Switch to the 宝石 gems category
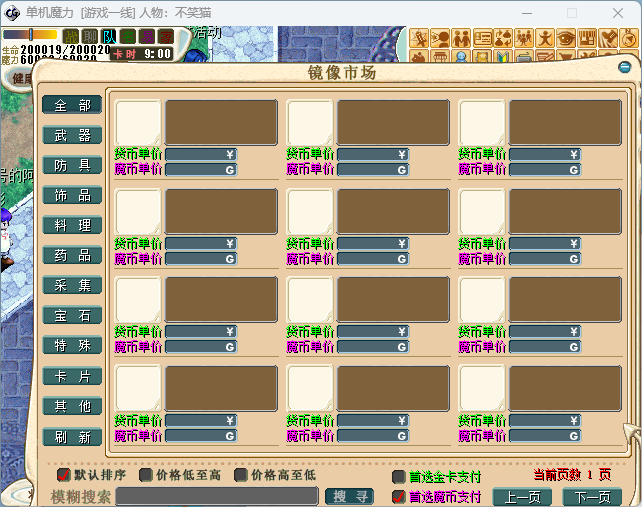 point(72,315)
